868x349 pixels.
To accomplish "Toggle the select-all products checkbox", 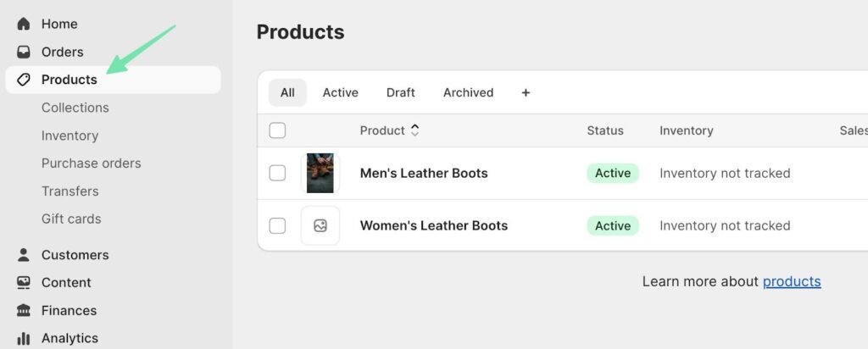I will click(x=277, y=130).
